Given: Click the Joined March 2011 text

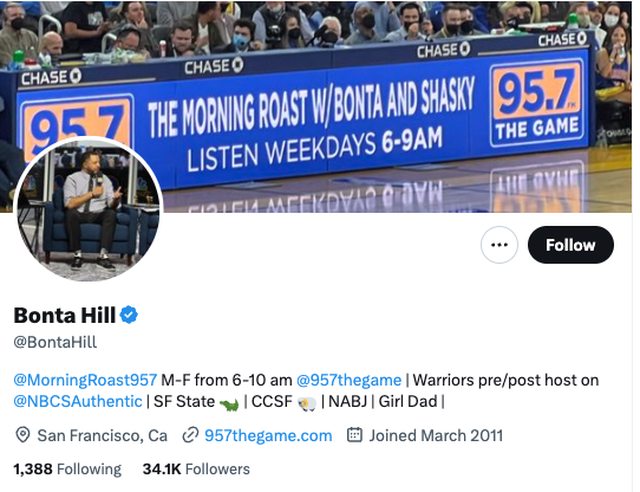Looking at the screenshot, I should click(x=436, y=436).
